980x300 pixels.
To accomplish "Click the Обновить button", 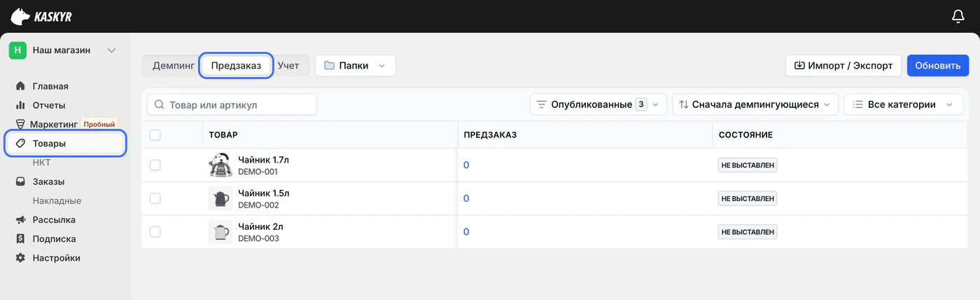I will coord(938,65).
